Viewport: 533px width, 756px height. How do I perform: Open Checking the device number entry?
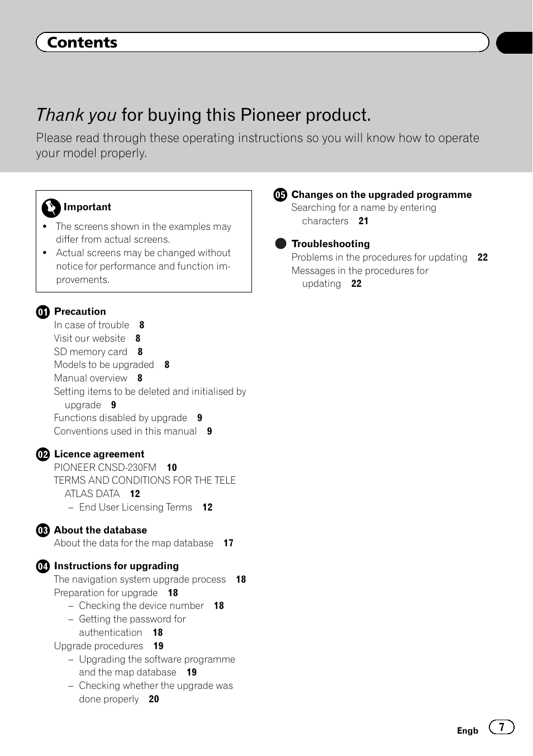pyautogui.click(x=141, y=606)
